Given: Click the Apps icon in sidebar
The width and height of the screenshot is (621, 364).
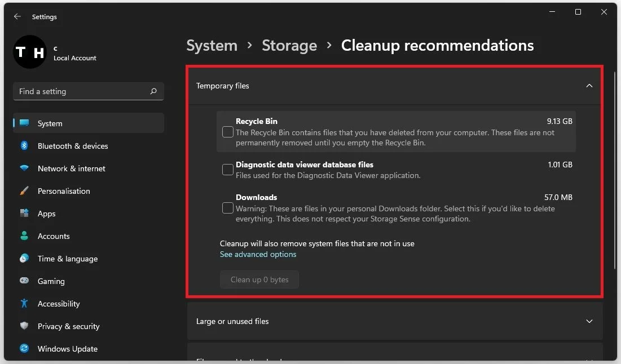Looking at the screenshot, I should (x=24, y=213).
